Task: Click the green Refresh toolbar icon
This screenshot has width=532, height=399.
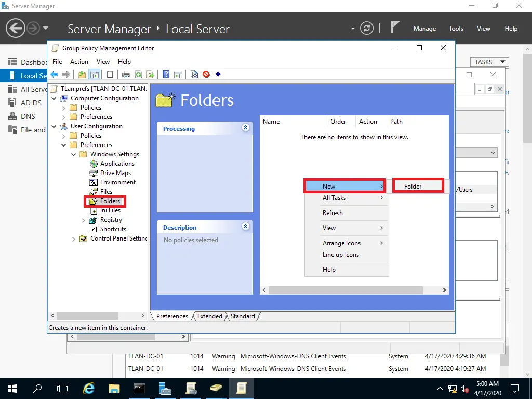Action: pyautogui.click(x=138, y=74)
